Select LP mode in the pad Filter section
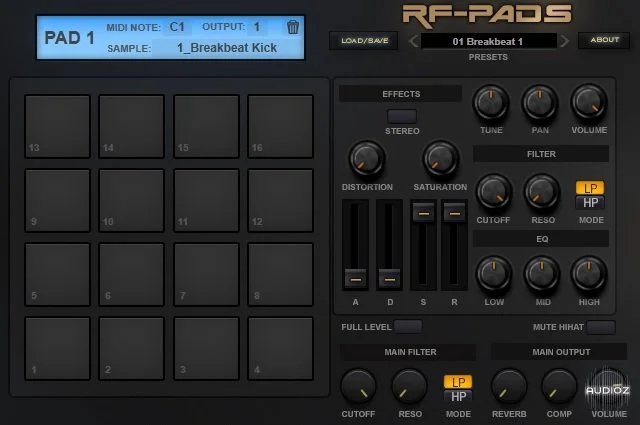The image size is (640, 425). tap(590, 188)
